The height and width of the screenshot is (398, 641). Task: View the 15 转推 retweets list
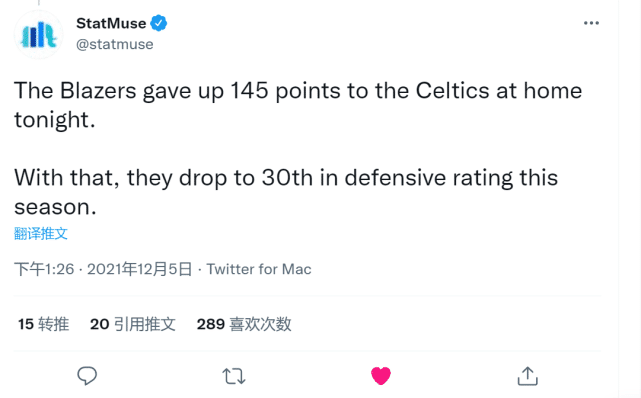43,324
